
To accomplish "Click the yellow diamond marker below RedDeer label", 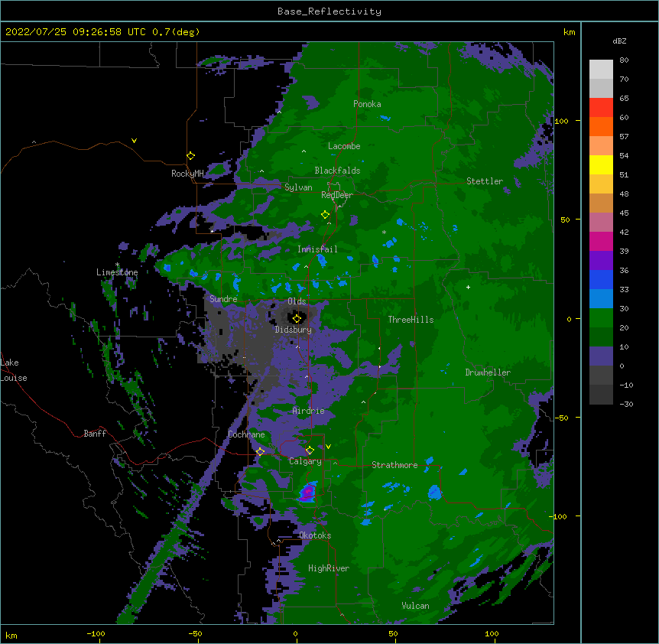I will pyautogui.click(x=325, y=215).
